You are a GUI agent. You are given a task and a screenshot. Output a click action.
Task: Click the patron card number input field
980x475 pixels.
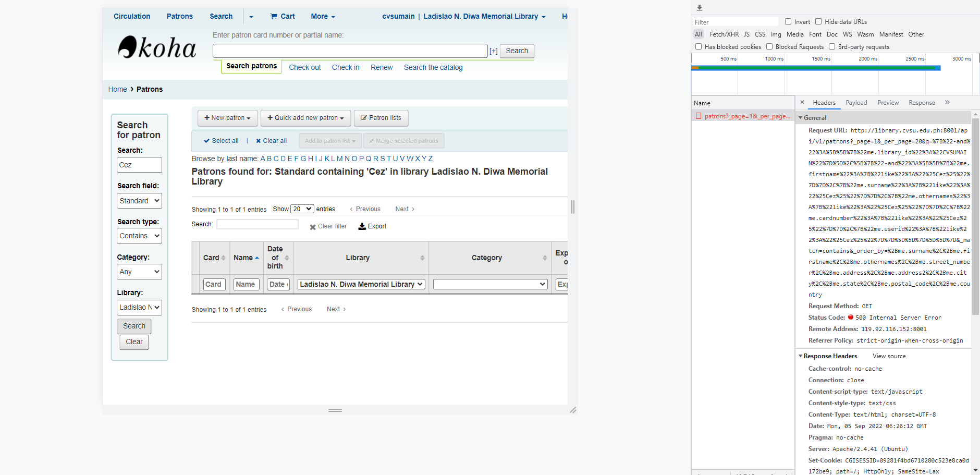350,51
